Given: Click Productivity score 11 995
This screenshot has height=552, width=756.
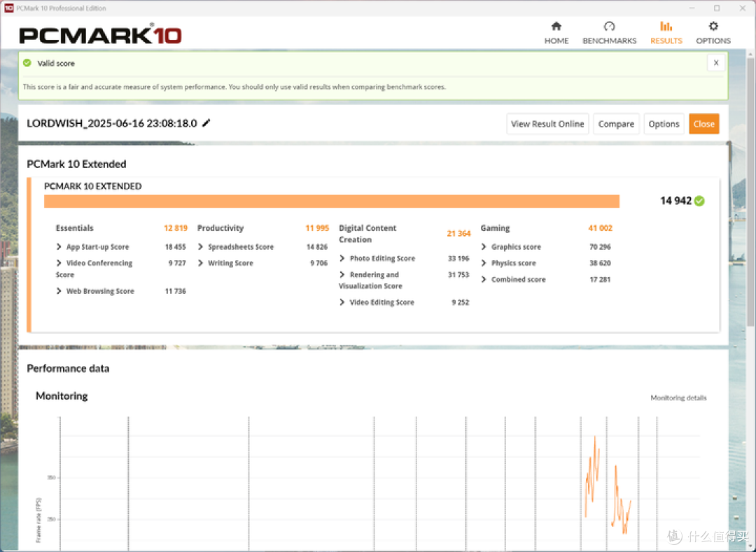Looking at the screenshot, I should [x=317, y=228].
